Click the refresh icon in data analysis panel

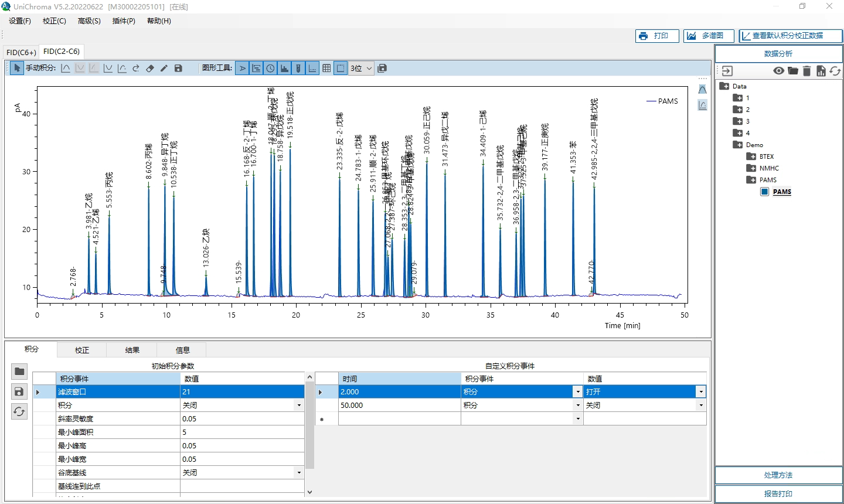tap(835, 71)
